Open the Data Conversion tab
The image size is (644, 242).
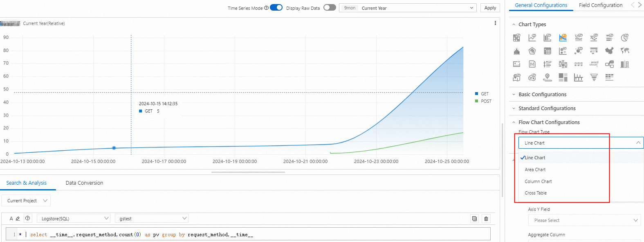point(84,183)
